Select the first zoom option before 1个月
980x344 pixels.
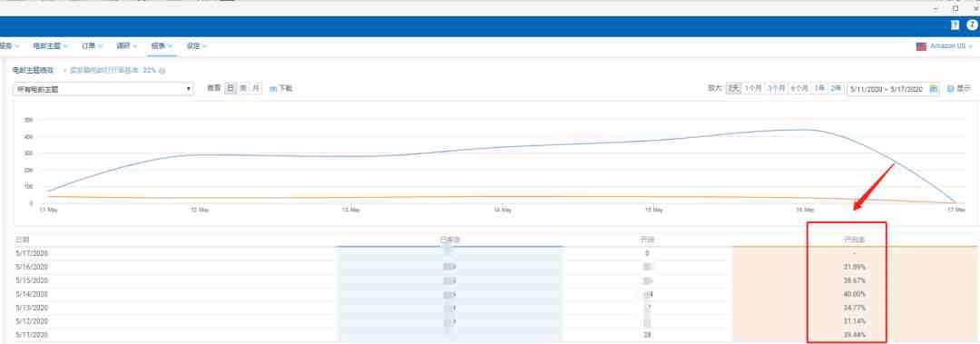click(x=734, y=89)
